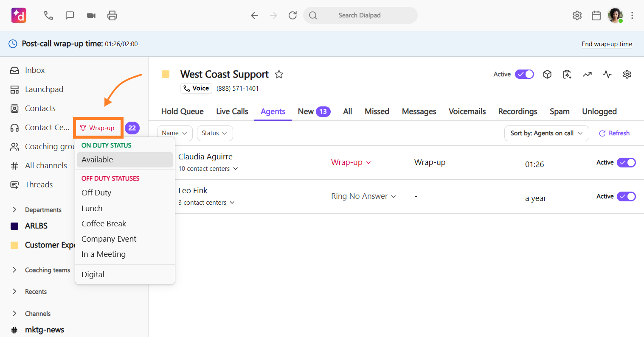Screen dimensions: 644x337
Task: Select Available on-duty status
Action: click(125, 160)
